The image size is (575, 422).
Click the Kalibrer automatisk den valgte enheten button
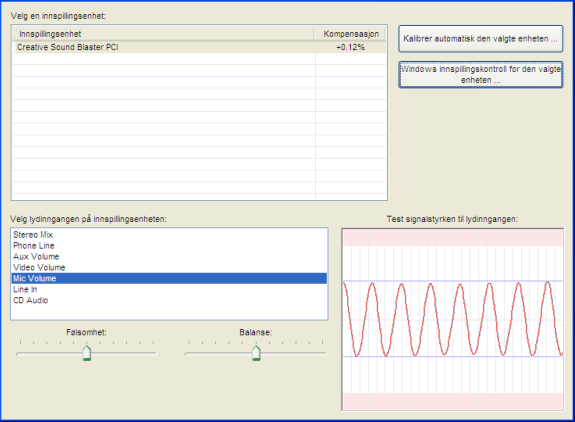pyautogui.click(x=480, y=38)
